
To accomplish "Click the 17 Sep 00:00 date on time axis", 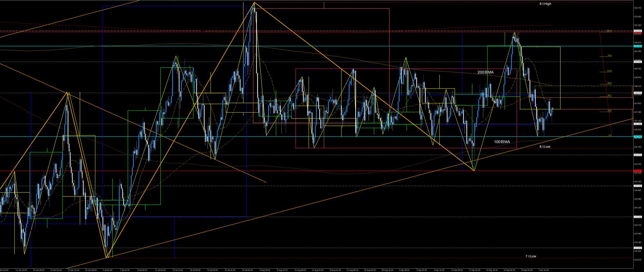I will (x=475, y=270).
